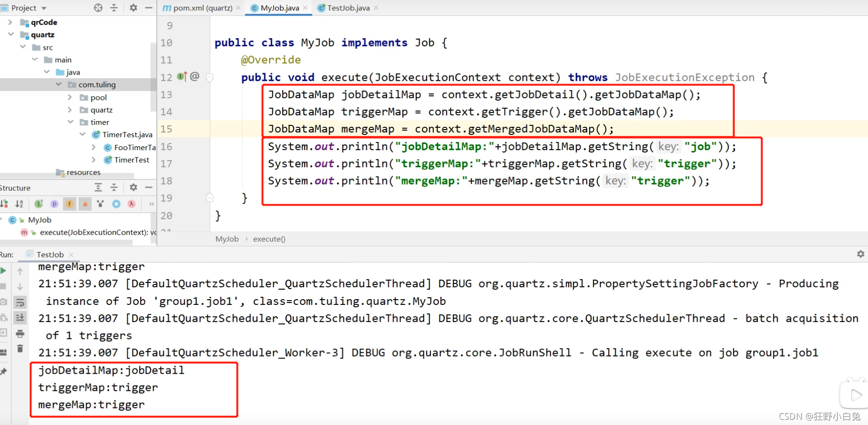Toggle scroll to end in Run console
Image resolution: width=868 pixels, height=425 pixels.
pyautogui.click(x=20, y=318)
